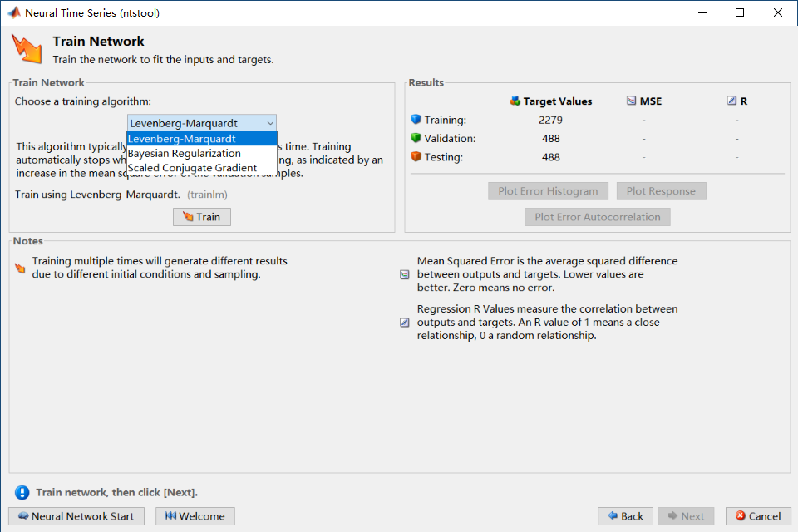Click the green Validation cube icon

(416, 138)
